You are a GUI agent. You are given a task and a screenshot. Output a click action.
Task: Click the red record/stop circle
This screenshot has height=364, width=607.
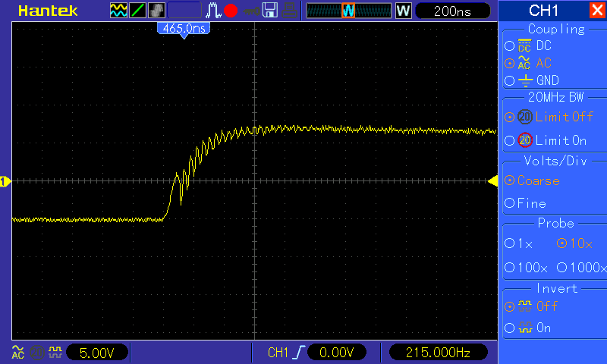[231, 11]
